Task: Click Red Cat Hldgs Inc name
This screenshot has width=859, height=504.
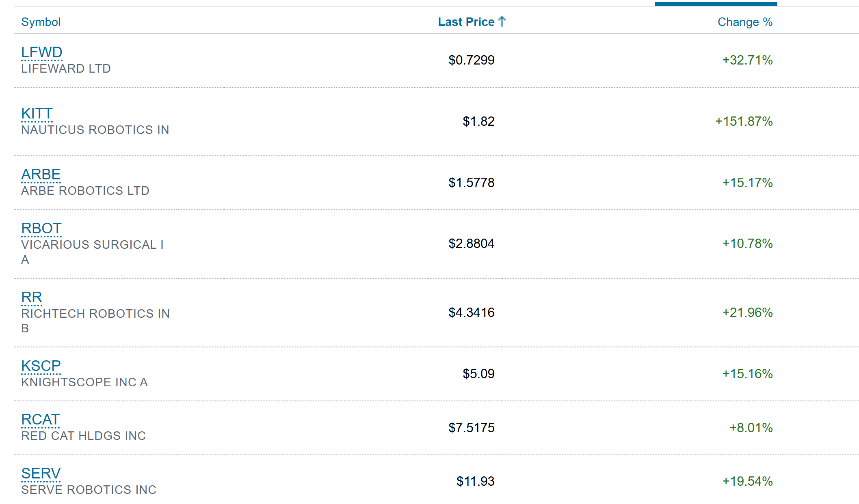Action: 83,436
